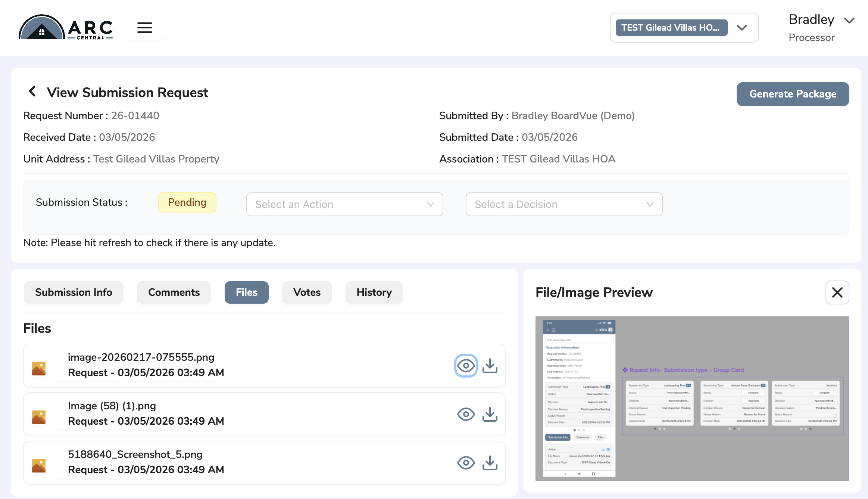Open the hamburger navigation menu

click(x=144, y=28)
